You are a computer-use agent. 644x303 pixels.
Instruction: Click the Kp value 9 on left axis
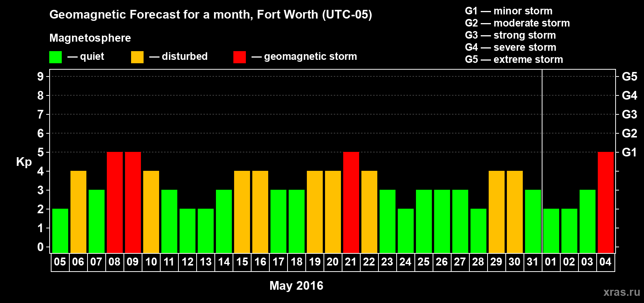tap(41, 77)
